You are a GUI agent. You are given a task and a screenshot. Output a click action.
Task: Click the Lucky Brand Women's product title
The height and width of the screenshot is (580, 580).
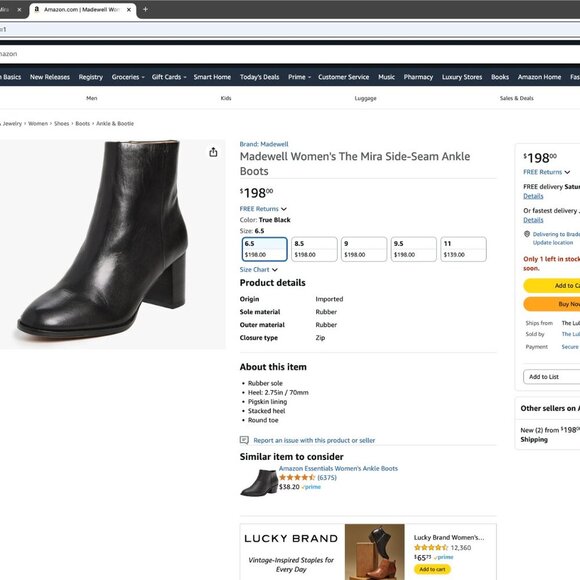[x=449, y=537]
